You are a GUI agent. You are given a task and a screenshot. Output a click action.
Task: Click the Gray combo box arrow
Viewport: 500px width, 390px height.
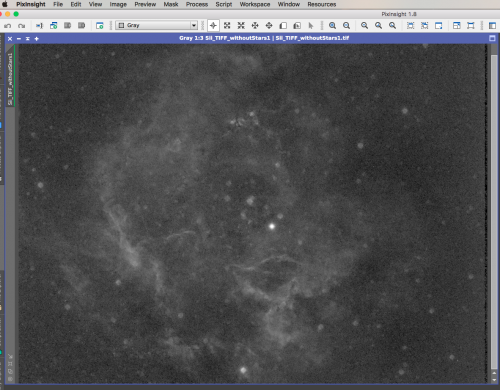pos(194,25)
